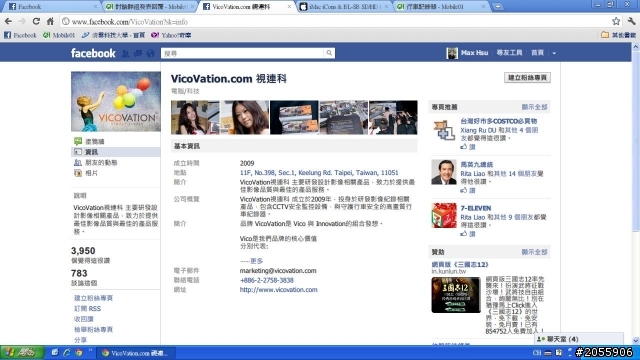Like the Costco recommended page
The image size is (640, 360).
tap(468, 147)
